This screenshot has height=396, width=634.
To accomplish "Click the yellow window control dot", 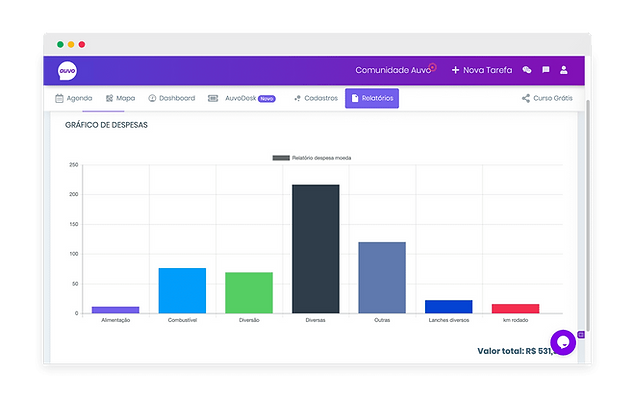I will [x=71, y=44].
